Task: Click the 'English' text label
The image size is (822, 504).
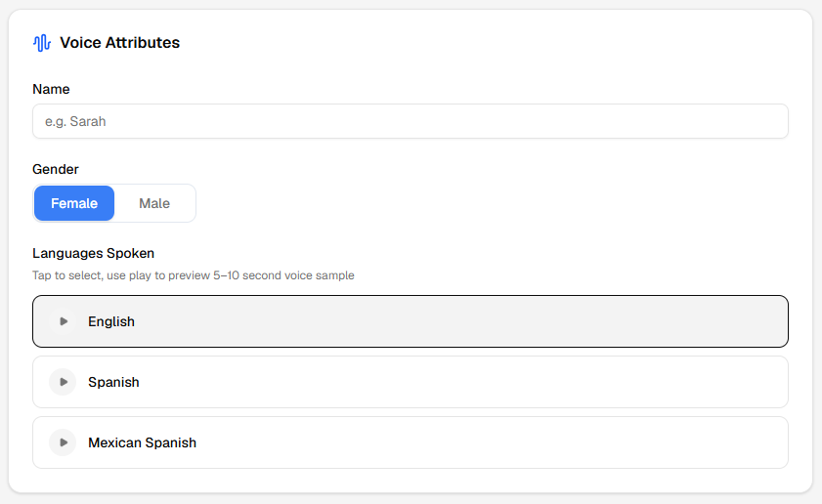Action: (111, 321)
